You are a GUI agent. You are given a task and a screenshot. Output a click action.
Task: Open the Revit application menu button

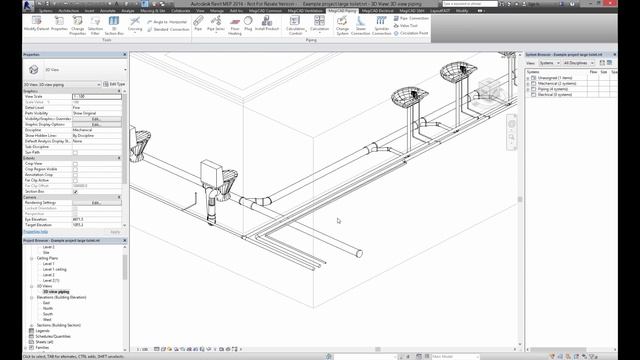(x=28, y=5)
